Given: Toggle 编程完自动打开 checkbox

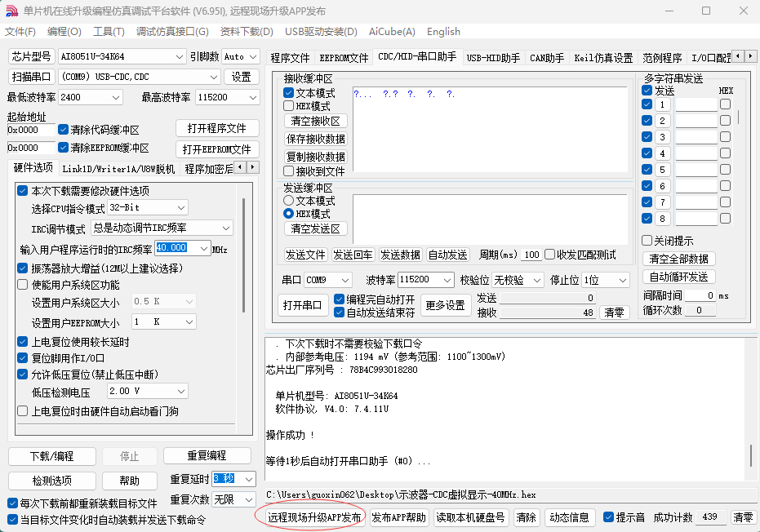Looking at the screenshot, I should point(339,299).
